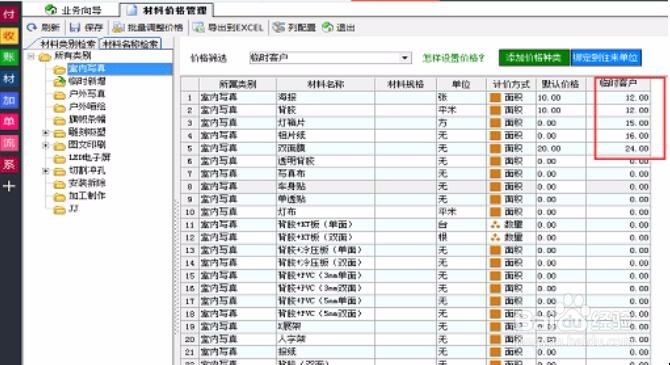670x365 pixels.
Task: Click folder icon beside JJ
Action: click(59, 210)
